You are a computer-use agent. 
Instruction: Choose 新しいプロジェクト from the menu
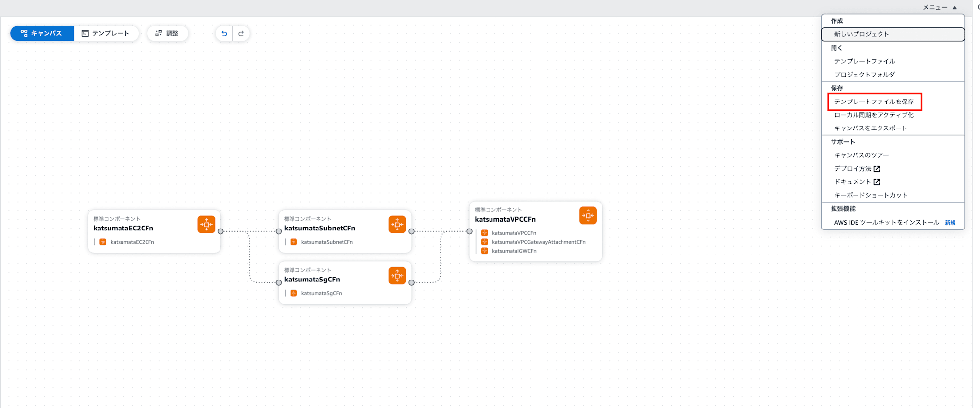(x=893, y=34)
